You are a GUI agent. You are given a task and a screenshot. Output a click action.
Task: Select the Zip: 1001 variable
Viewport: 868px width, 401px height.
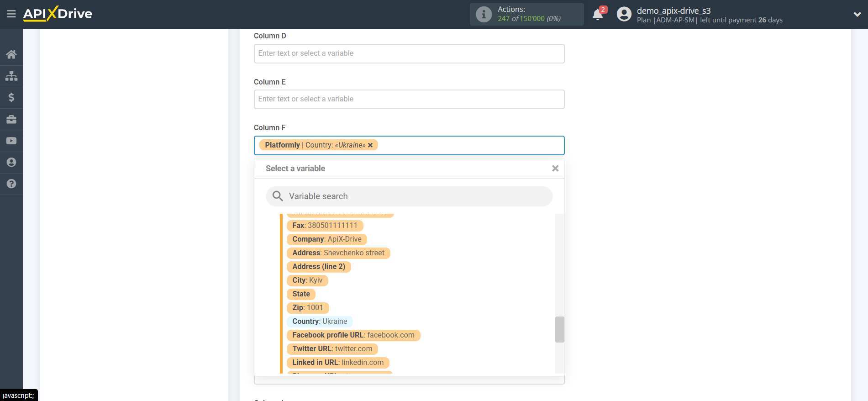(308, 308)
